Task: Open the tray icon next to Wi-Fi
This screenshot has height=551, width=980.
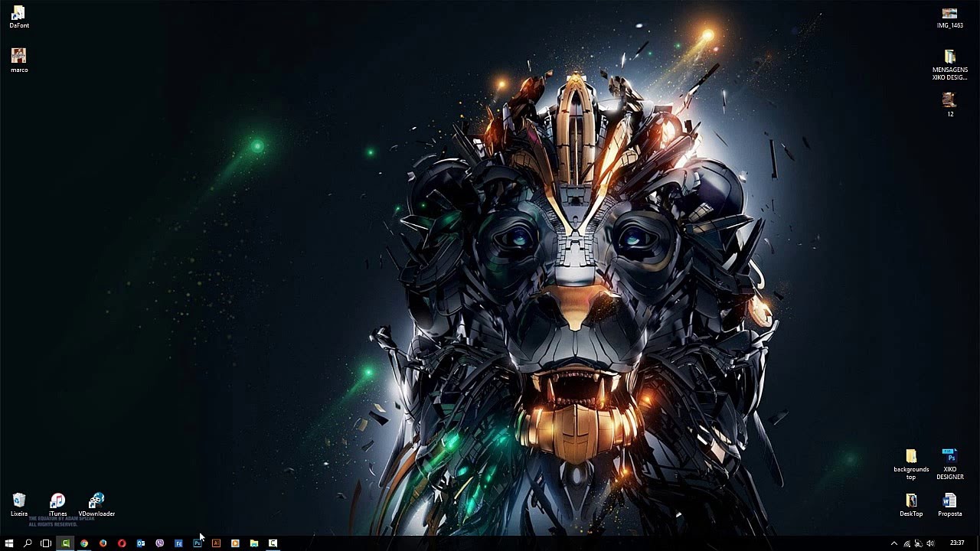Action: click(x=918, y=543)
